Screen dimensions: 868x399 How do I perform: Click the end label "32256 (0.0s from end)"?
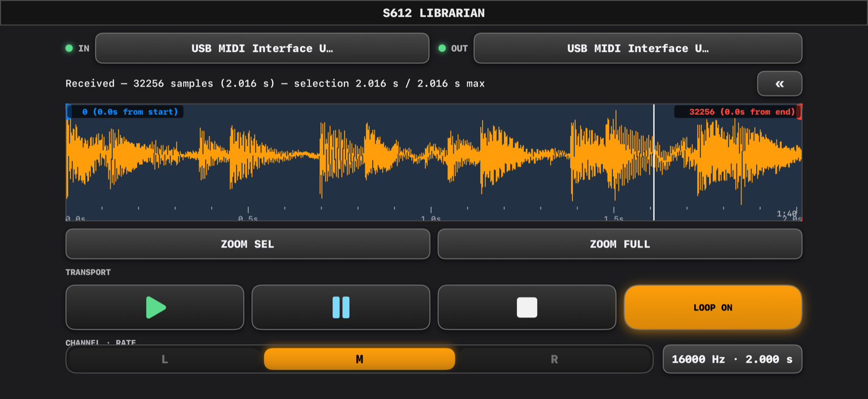point(742,112)
